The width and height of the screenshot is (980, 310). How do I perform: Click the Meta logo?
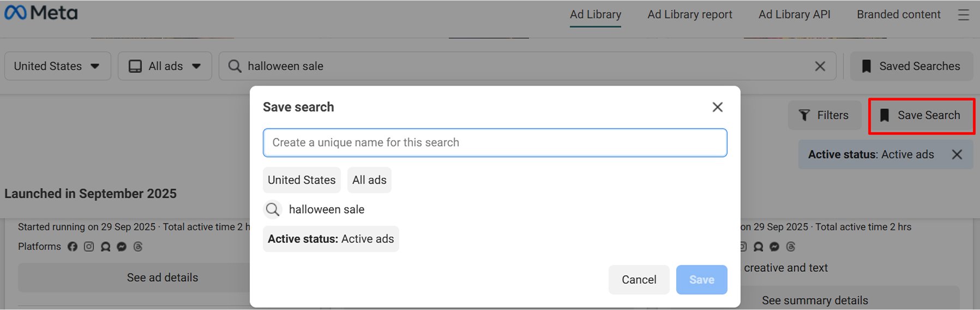(41, 13)
